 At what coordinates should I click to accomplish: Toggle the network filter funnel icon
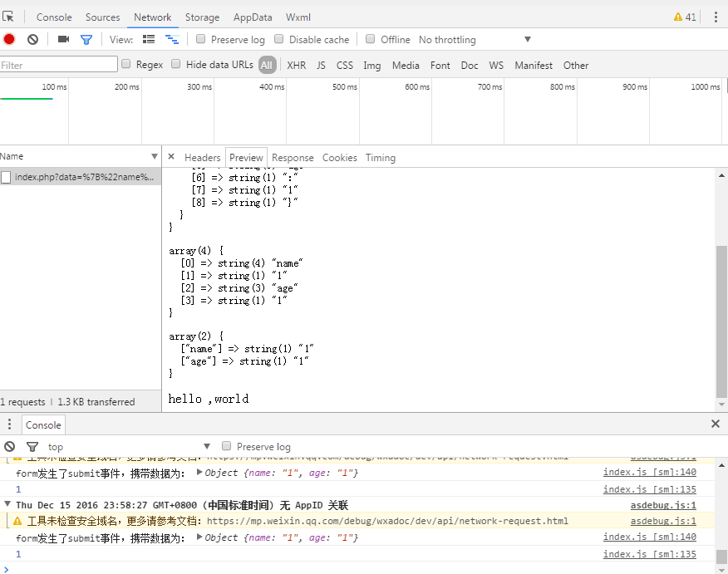86,39
